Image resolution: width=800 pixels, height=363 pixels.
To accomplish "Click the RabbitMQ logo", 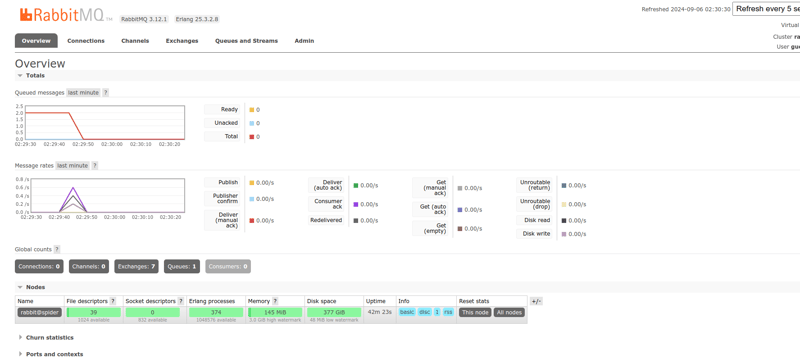I will (66, 15).
